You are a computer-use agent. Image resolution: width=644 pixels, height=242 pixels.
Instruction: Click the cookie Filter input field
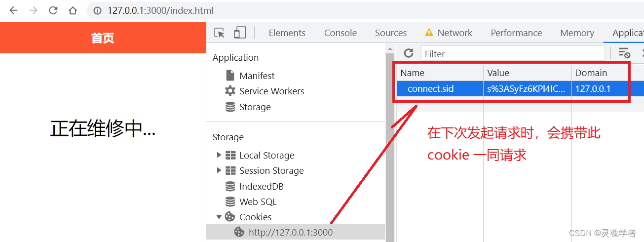512,53
